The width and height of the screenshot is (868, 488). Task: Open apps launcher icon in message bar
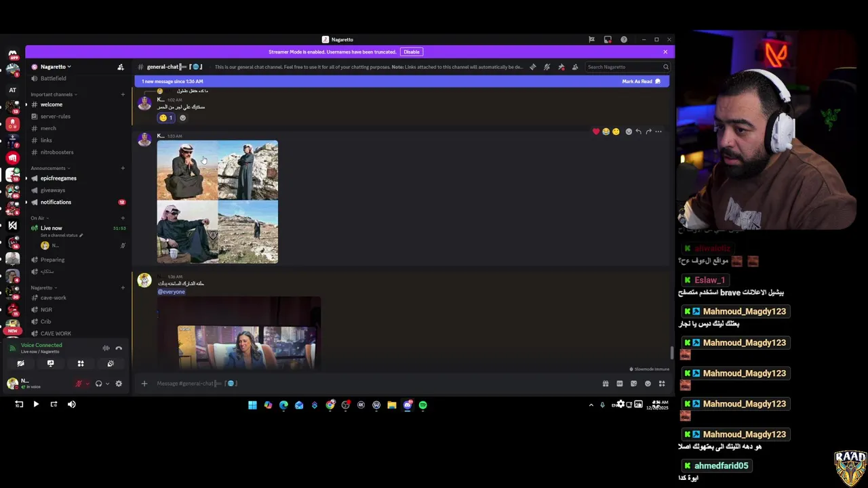662,384
